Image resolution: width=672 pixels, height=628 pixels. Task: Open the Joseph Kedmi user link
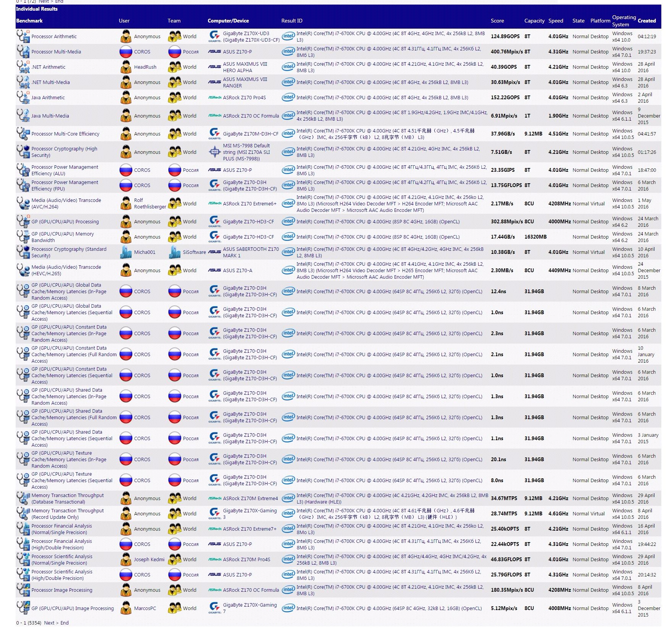coord(149,559)
